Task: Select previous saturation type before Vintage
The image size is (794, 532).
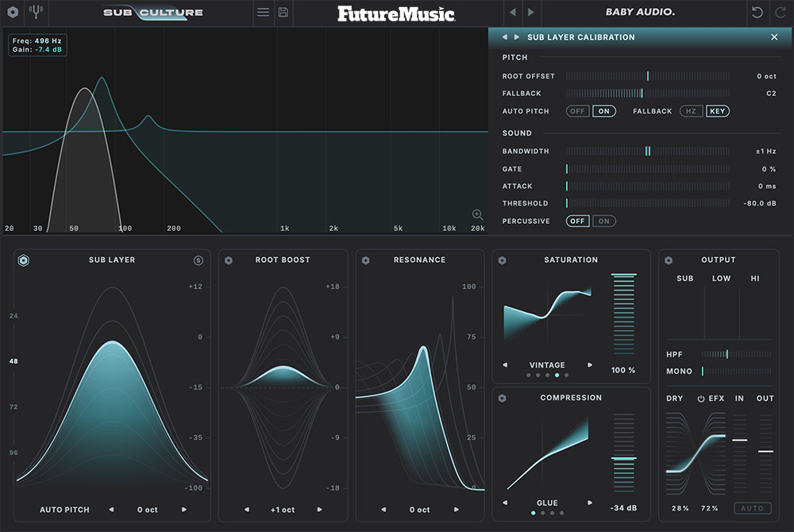Action: [x=505, y=365]
